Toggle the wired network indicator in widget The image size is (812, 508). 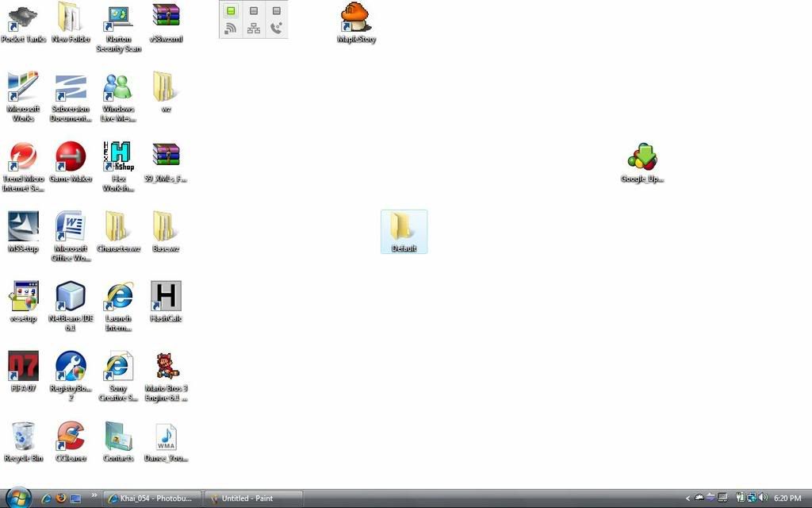253,11
